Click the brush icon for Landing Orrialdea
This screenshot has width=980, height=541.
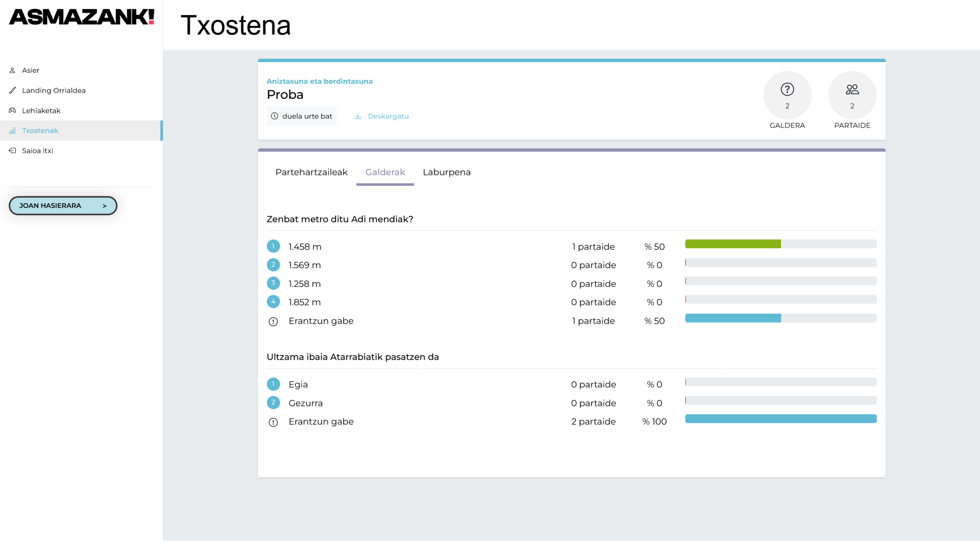tap(12, 90)
